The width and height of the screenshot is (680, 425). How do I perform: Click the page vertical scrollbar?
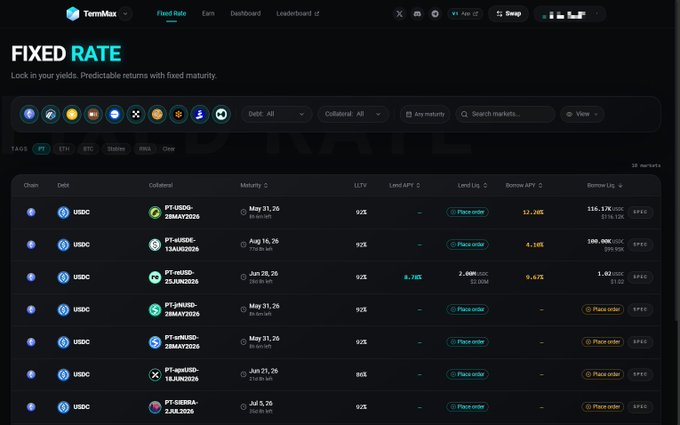click(x=677, y=160)
